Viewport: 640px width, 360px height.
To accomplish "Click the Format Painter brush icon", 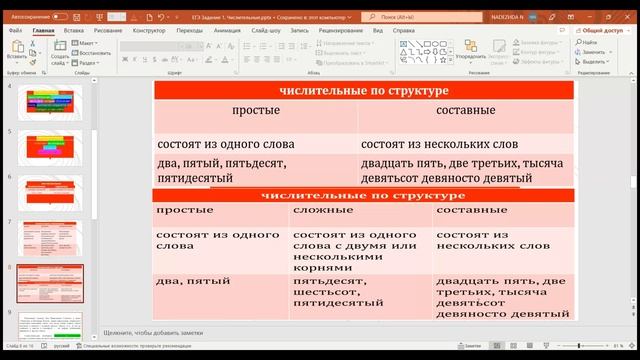I will (x=33, y=62).
